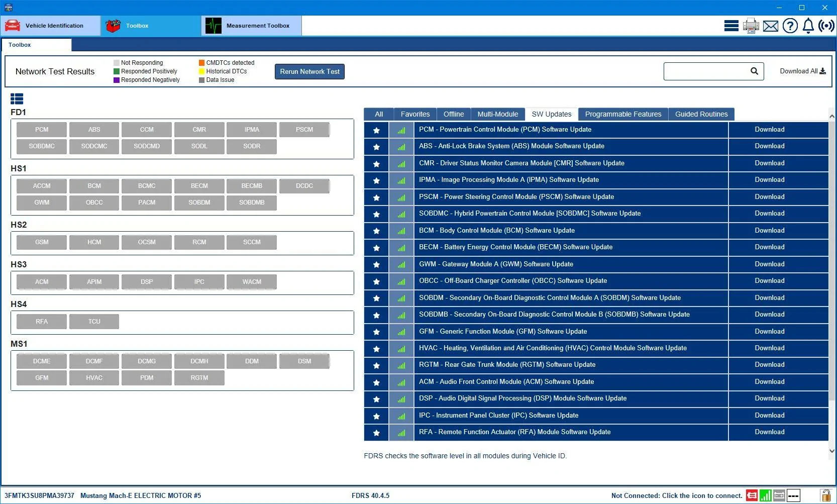Switch to the Offline tab
837x504 pixels.
454,114
